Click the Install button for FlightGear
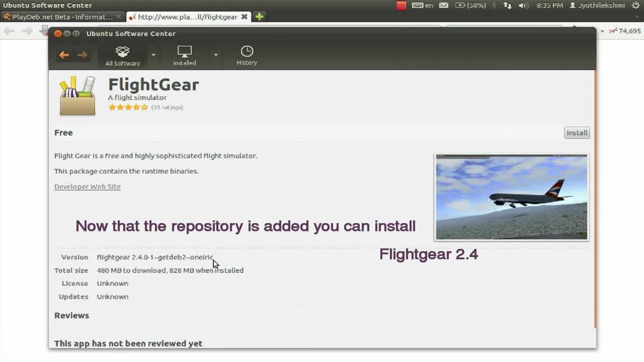Viewport: 644px width, 362px height. coord(577,133)
